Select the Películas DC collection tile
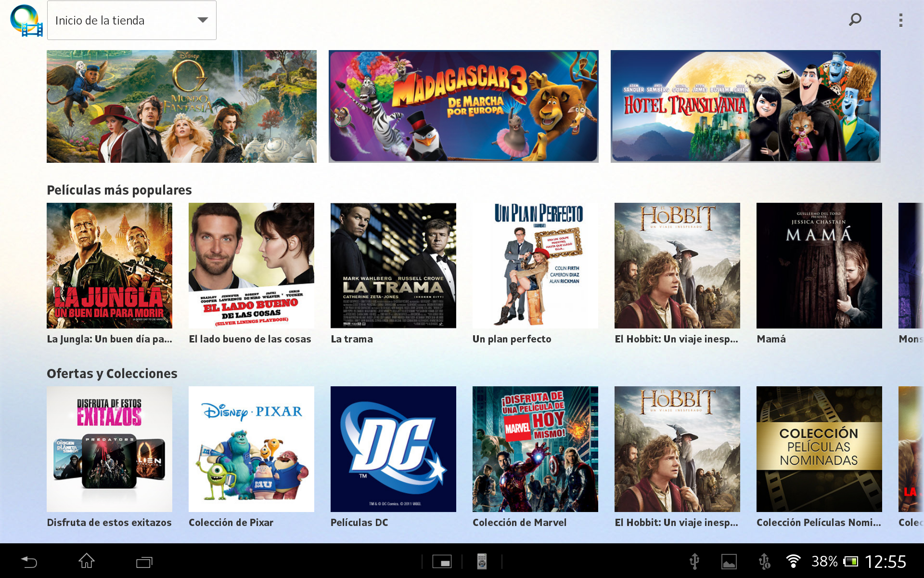Screen dimensions: 924x578 393,449
